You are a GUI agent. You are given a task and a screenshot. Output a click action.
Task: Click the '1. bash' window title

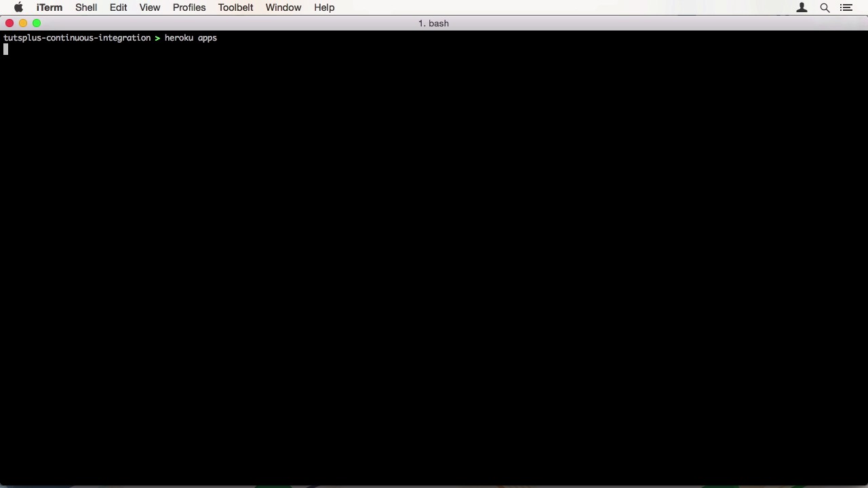click(433, 23)
